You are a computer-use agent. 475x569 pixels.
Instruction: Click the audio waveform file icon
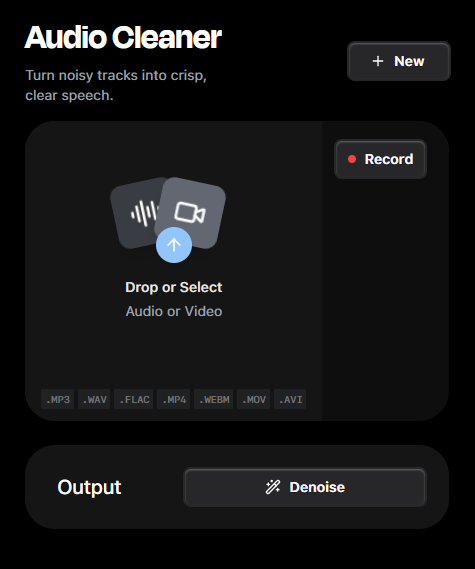coord(136,213)
